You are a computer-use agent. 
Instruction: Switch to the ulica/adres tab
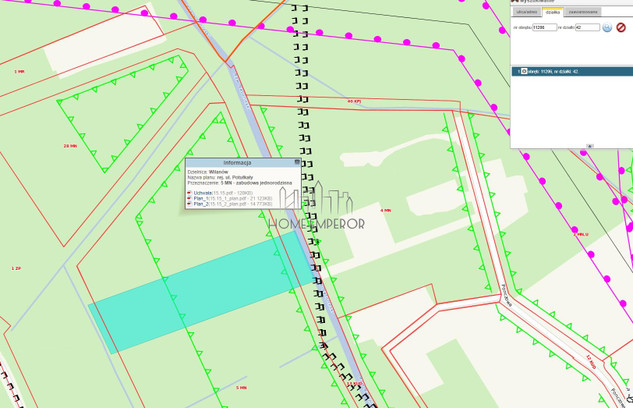click(526, 12)
